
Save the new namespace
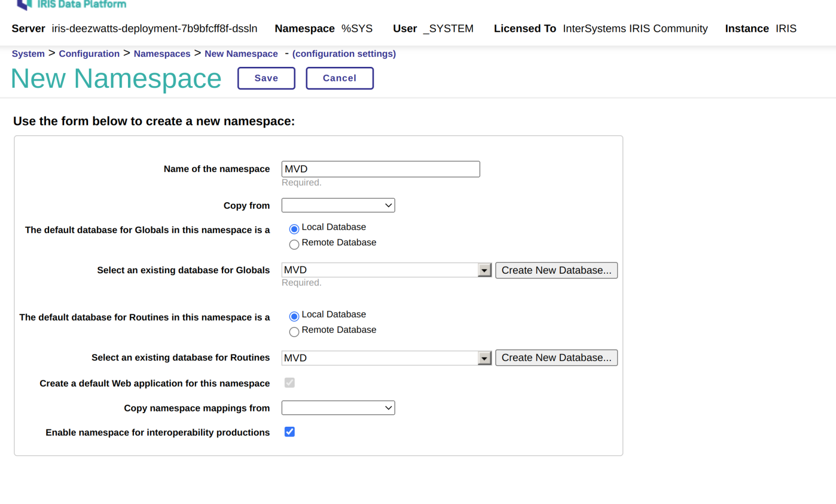tap(266, 78)
